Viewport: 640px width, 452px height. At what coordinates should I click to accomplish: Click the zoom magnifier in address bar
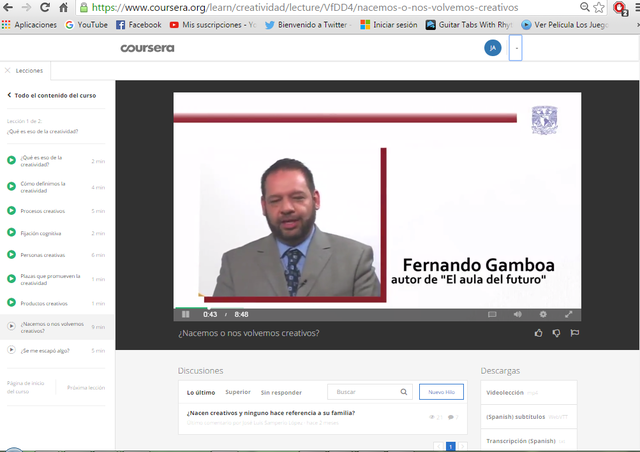584,7
